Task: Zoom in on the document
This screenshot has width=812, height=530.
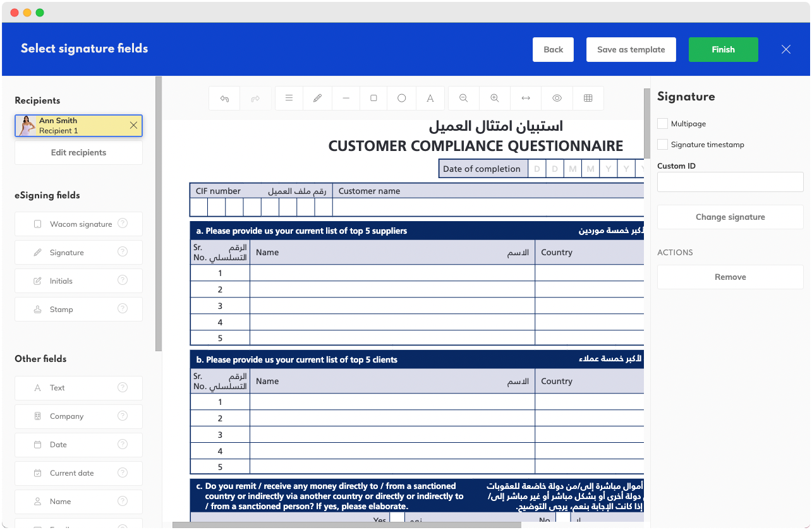Action: point(494,99)
